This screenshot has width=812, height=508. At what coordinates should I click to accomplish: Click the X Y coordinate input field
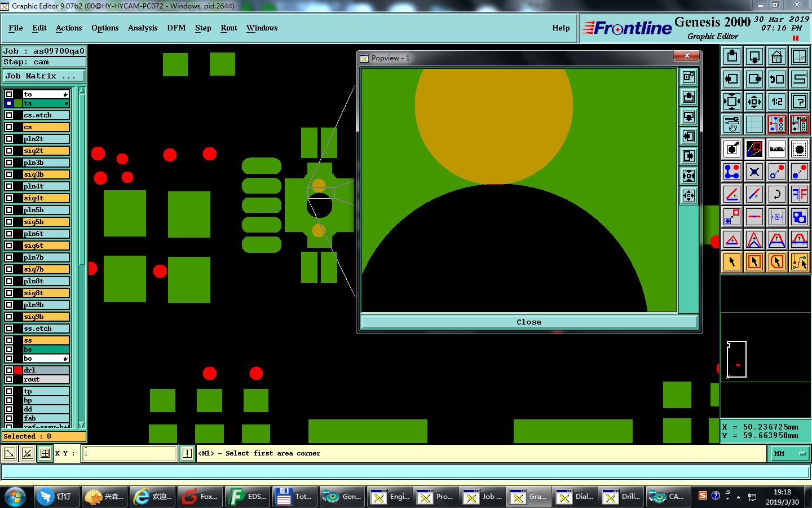130,453
